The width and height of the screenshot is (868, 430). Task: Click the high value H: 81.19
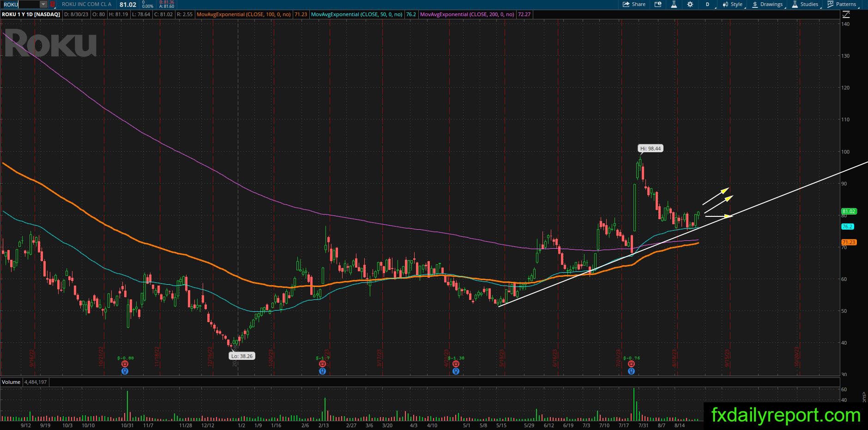[118, 14]
